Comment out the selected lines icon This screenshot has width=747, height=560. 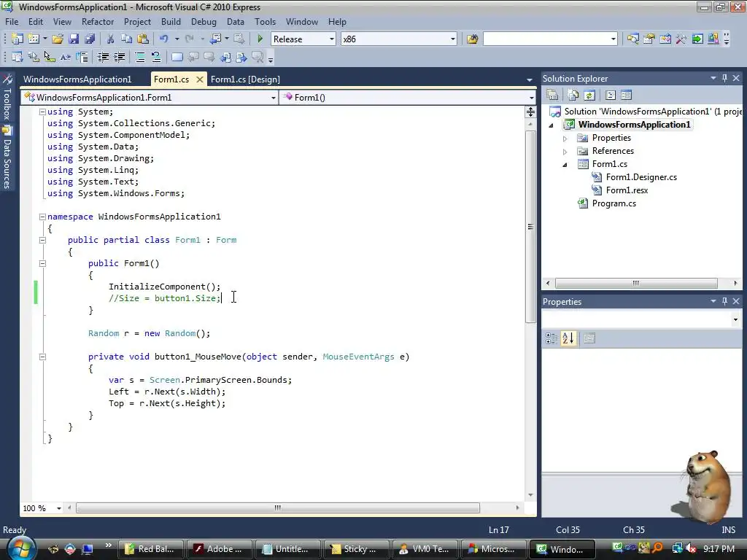pyautogui.click(x=140, y=57)
